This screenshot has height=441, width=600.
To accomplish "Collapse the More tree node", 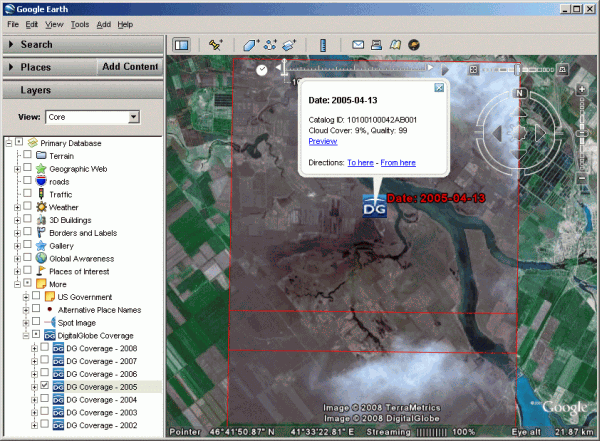I will pyautogui.click(x=17, y=284).
